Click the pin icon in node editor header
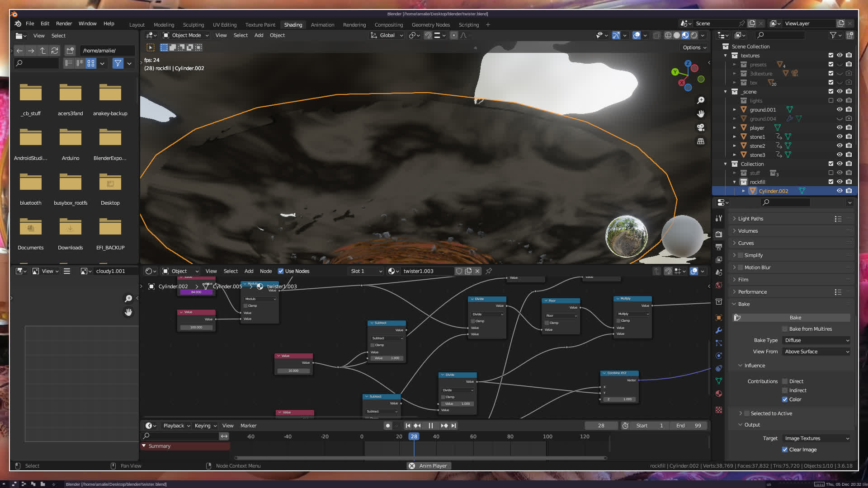Screen dimensions: 868x488 tap(489, 271)
